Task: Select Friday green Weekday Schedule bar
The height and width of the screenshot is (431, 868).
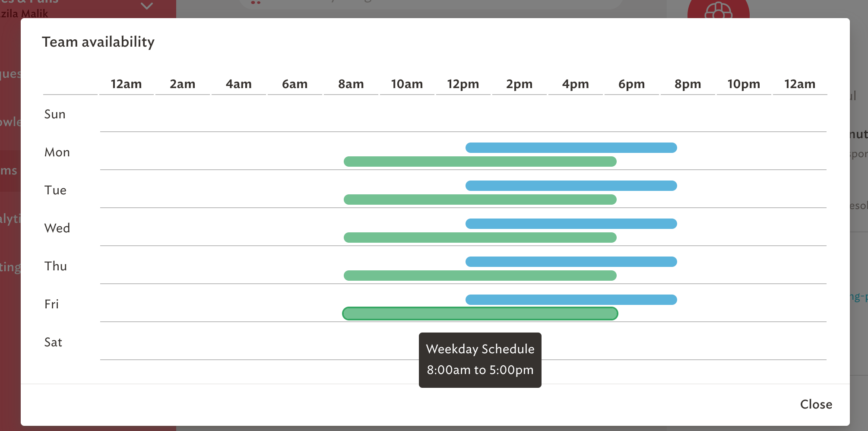Action: pyautogui.click(x=480, y=314)
